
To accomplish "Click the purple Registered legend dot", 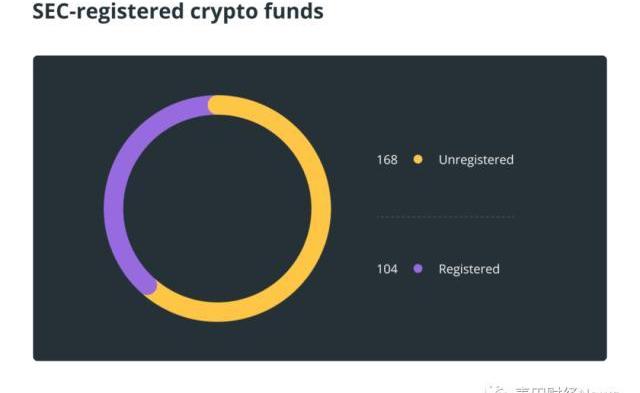I will [x=418, y=269].
